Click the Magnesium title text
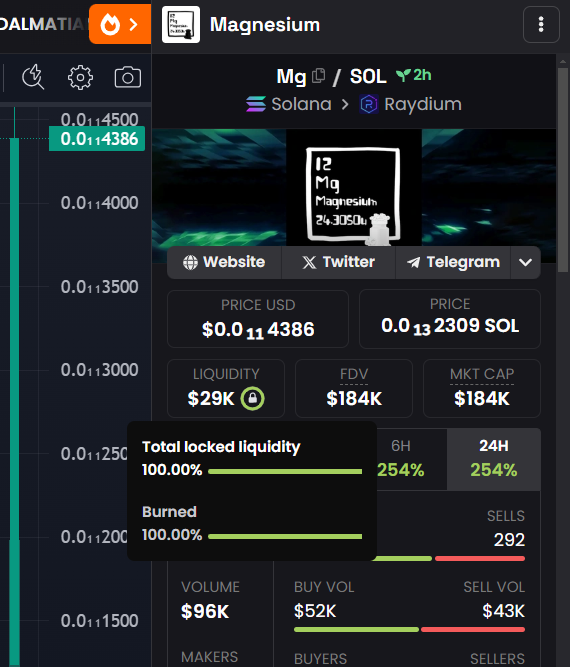 tap(265, 25)
